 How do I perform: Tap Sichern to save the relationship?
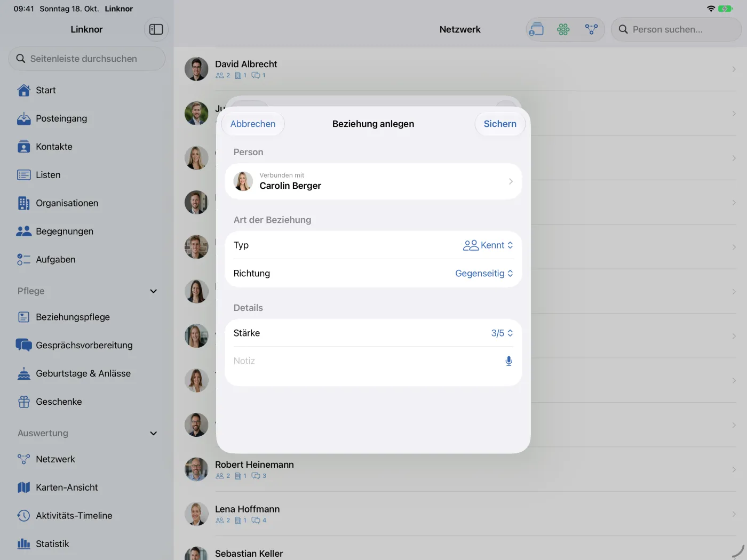(x=500, y=124)
